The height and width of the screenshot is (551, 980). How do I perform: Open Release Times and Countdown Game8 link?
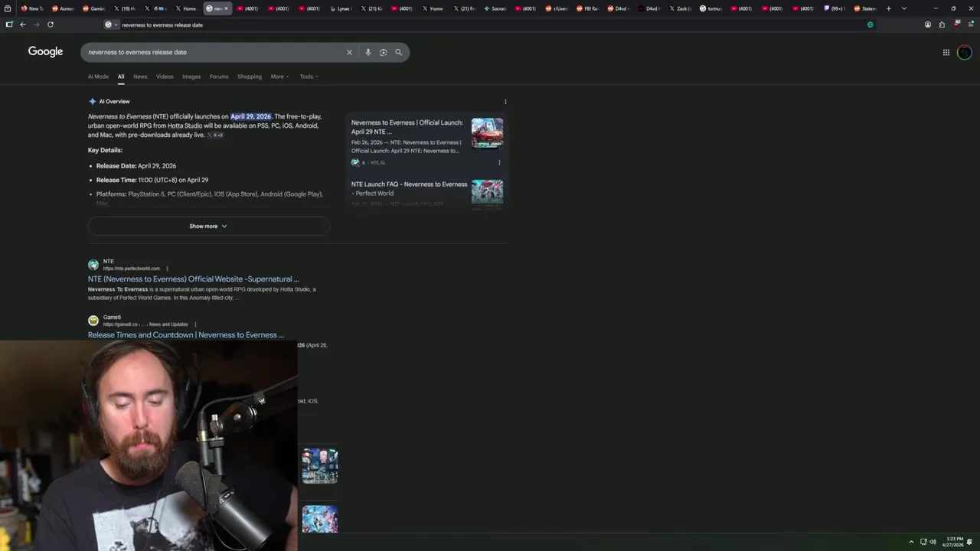point(186,335)
